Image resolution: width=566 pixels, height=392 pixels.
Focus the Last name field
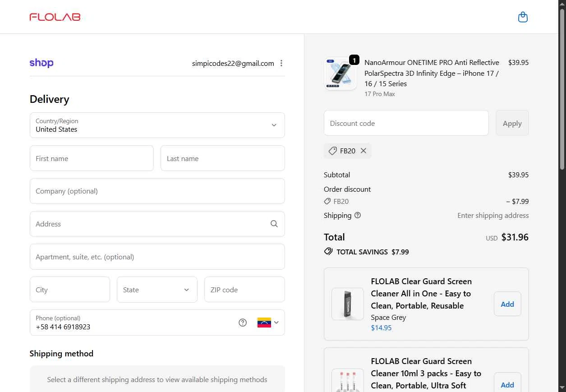click(x=223, y=158)
